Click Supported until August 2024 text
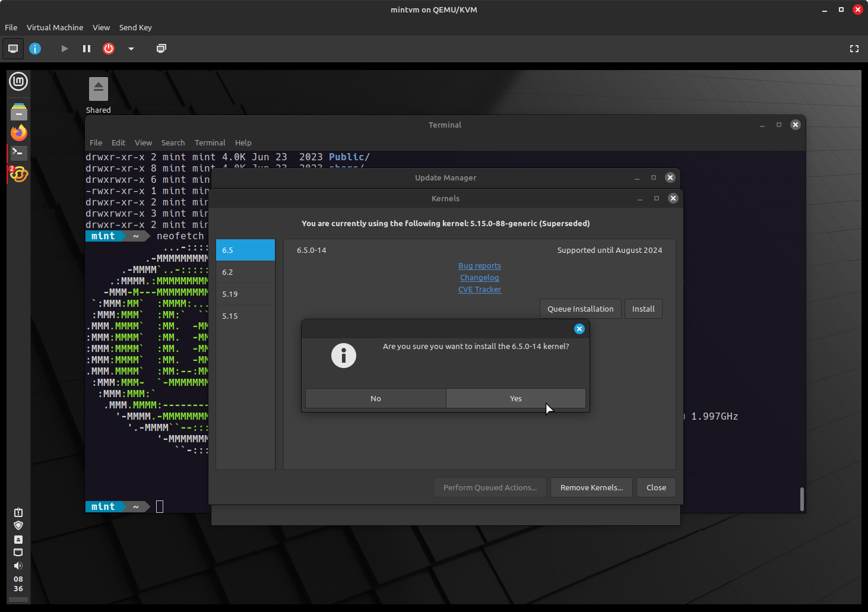Image resolution: width=868 pixels, height=612 pixels. [609, 250]
